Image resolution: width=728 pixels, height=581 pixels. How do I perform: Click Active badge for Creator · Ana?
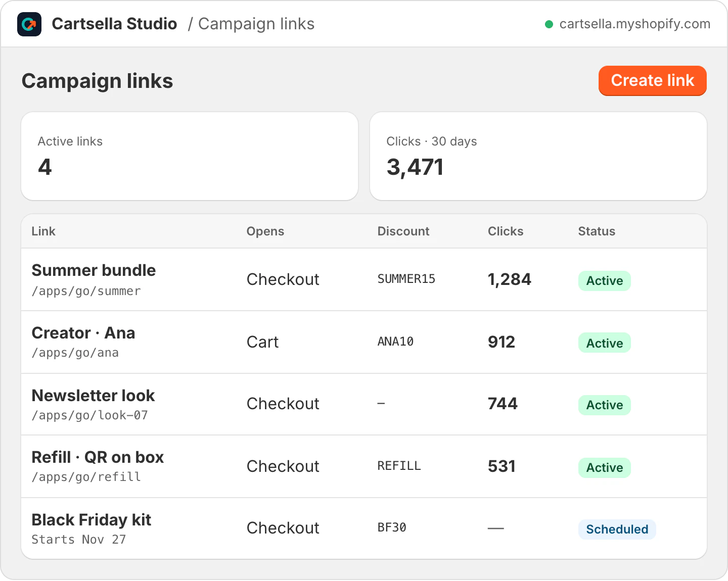tap(605, 343)
